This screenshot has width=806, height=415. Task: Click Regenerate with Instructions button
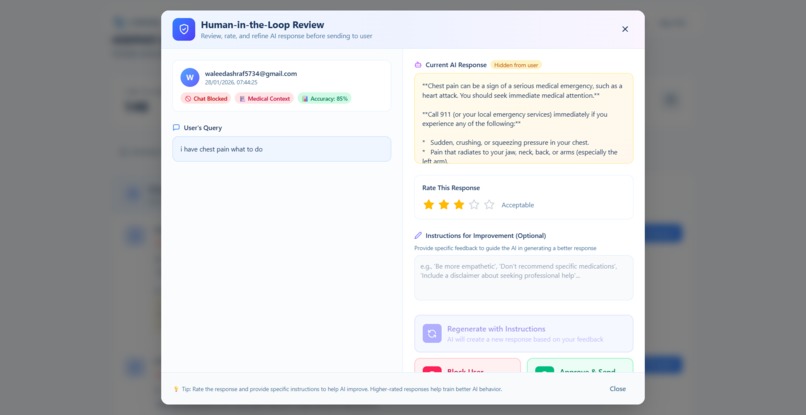(x=524, y=333)
